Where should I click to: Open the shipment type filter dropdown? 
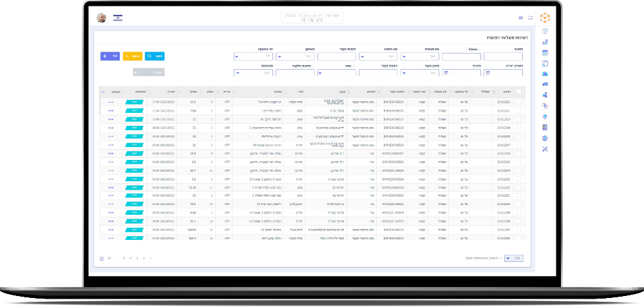(x=420, y=56)
